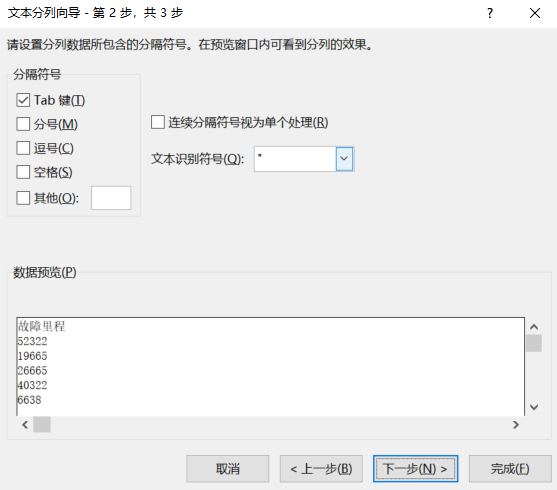Click preview scroll down arrow
557x490 pixels.
point(534,407)
